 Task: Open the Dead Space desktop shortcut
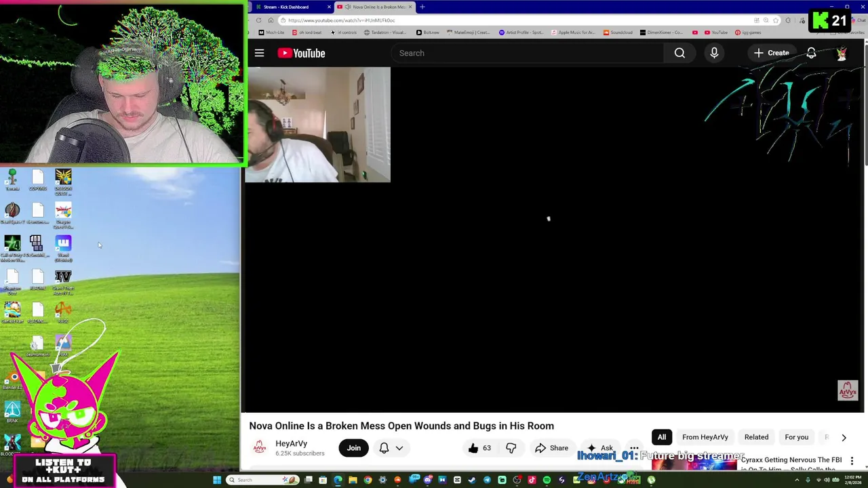coord(12,213)
